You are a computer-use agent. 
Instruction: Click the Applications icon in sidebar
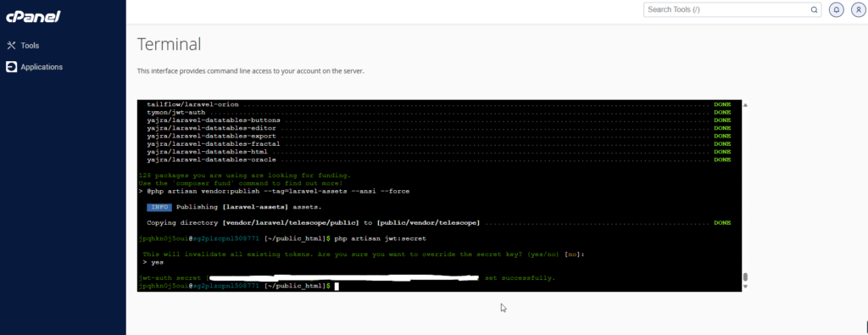(x=11, y=67)
